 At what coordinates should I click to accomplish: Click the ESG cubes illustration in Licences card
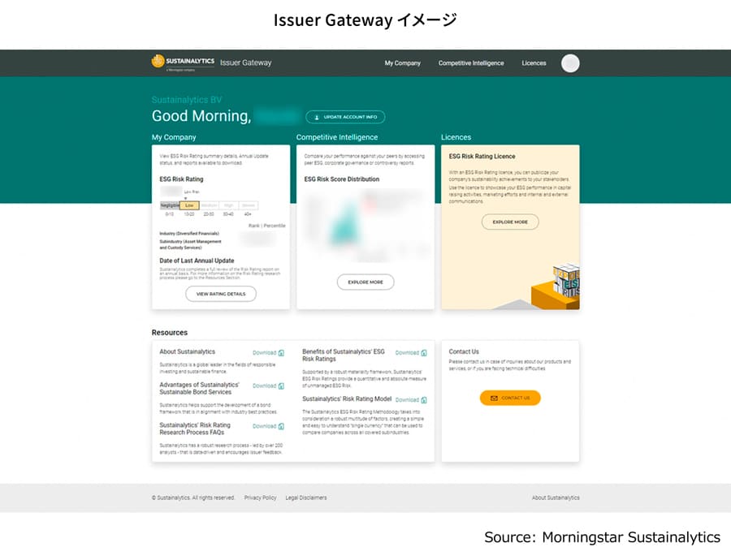[556, 286]
